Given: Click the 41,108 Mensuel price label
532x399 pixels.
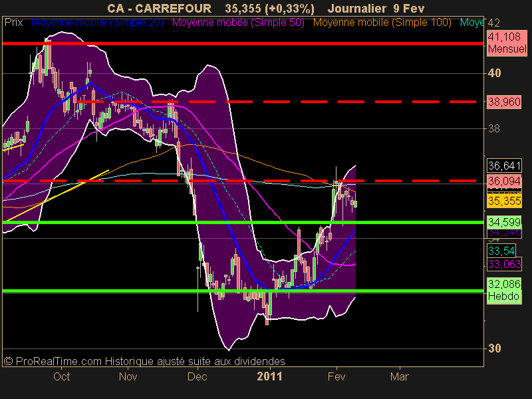Looking at the screenshot, I should tap(507, 43).
